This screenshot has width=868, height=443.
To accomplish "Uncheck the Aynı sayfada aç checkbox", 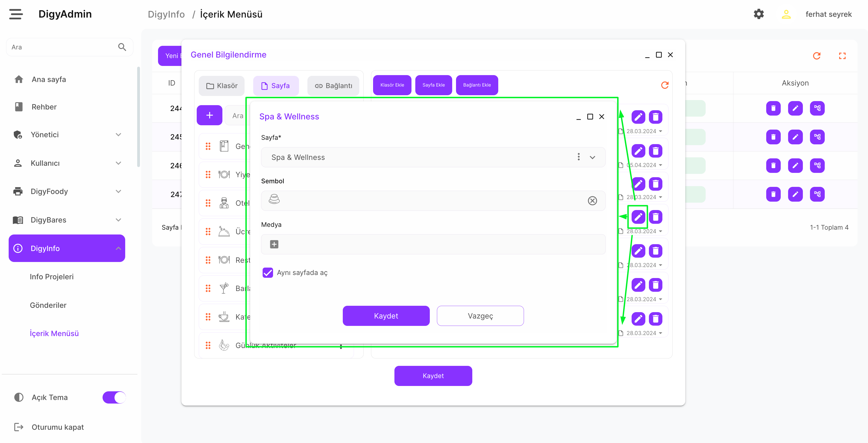I will tap(267, 272).
